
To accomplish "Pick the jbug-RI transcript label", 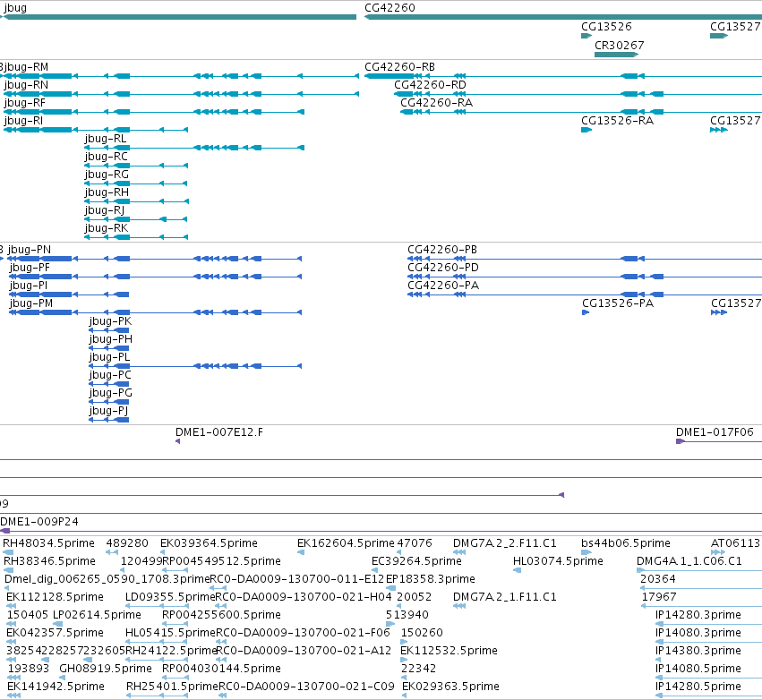I will pyautogui.click(x=23, y=121).
